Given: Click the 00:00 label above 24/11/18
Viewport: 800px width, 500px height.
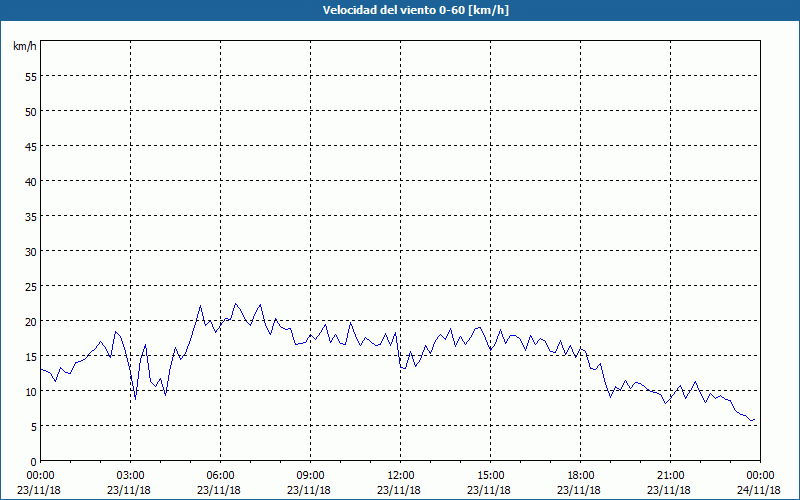Looking at the screenshot, I should pyautogui.click(x=760, y=476).
